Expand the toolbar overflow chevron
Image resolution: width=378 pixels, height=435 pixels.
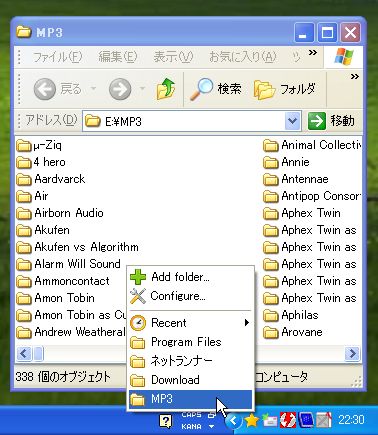pyautogui.click(x=355, y=77)
